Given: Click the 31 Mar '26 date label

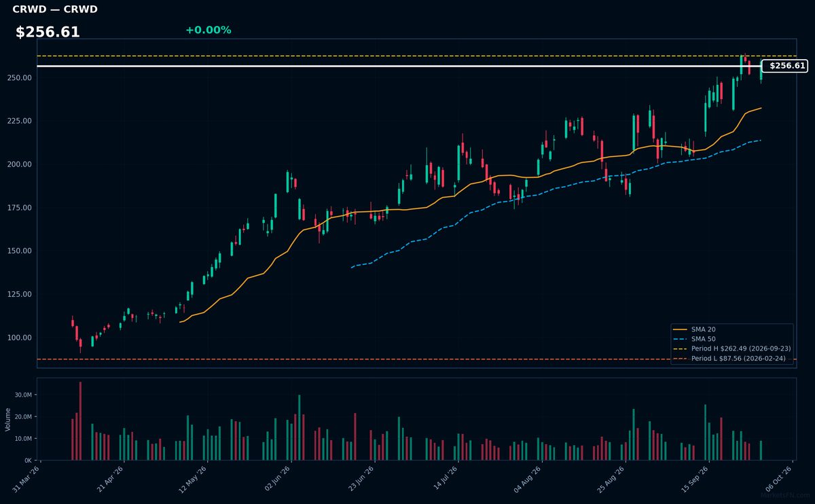Looking at the screenshot, I should click(x=26, y=478).
